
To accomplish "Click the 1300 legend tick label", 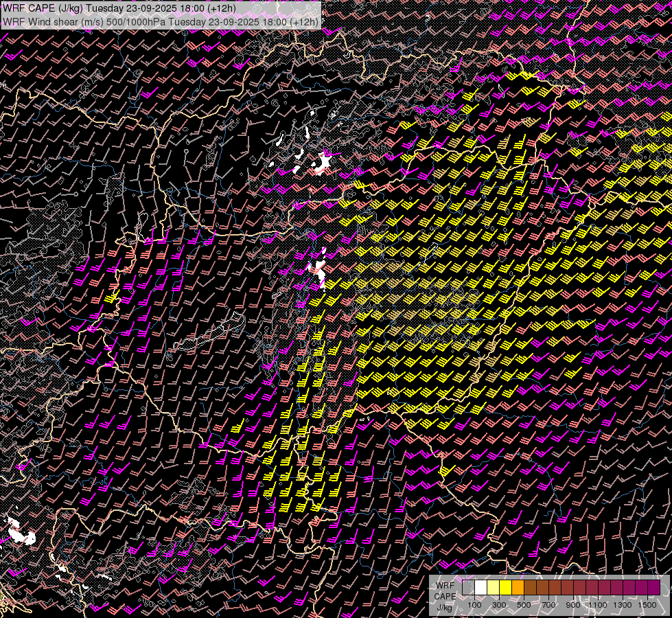I will click(x=623, y=605).
